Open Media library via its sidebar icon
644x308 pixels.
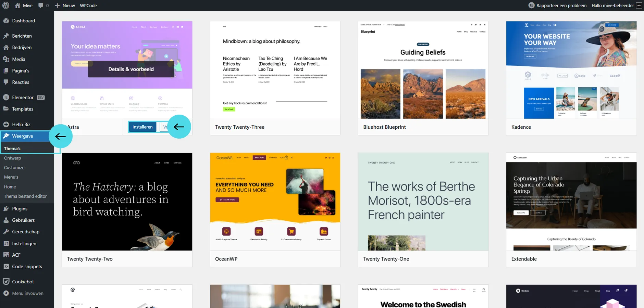[x=6, y=59]
